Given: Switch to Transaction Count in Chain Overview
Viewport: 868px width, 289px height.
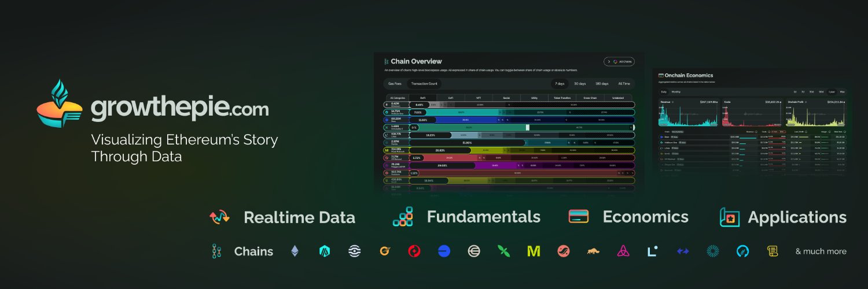Looking at the screenshot, I should tap(424, 84).
